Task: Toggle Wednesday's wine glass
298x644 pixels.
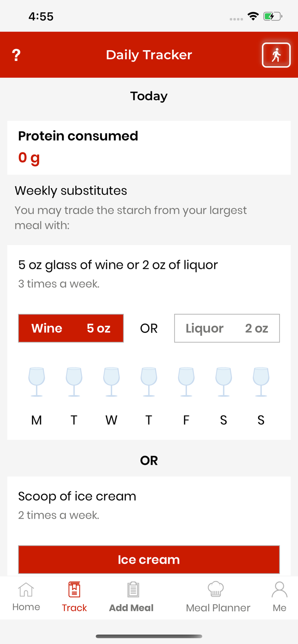Action: 111,382
